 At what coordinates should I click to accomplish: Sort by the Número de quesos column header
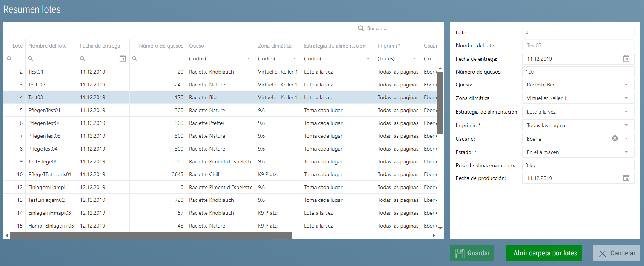pos(161,46)
